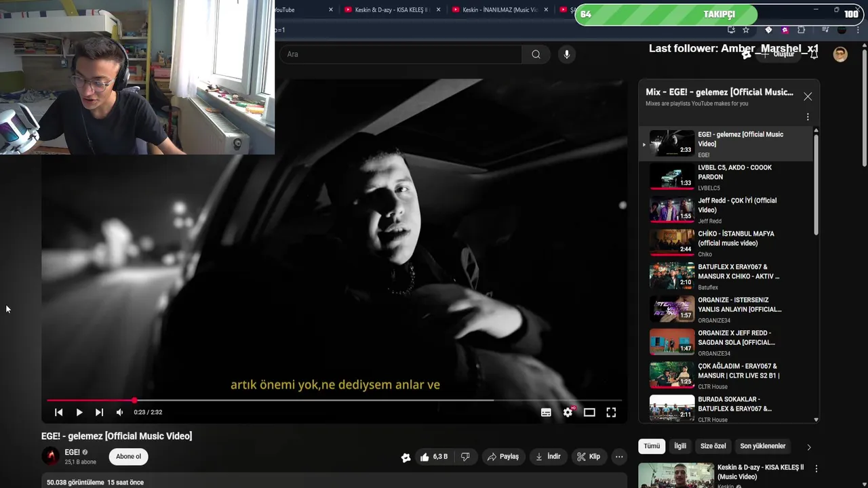
Task: Click the 'Paylaş' share button
Action: click(x=502, y=457)
